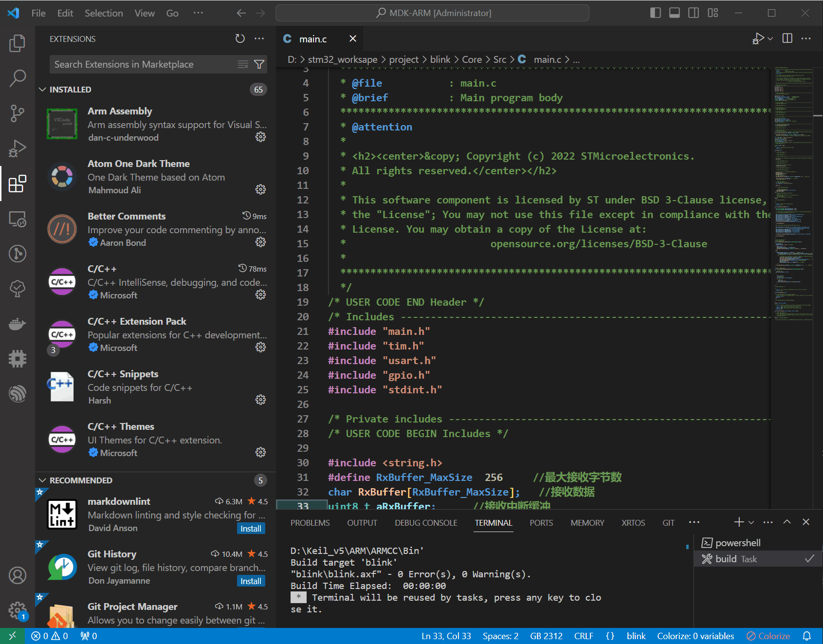Open the File menu
The height and width of the screenshot is (644, 823).
tap(38, 13)
